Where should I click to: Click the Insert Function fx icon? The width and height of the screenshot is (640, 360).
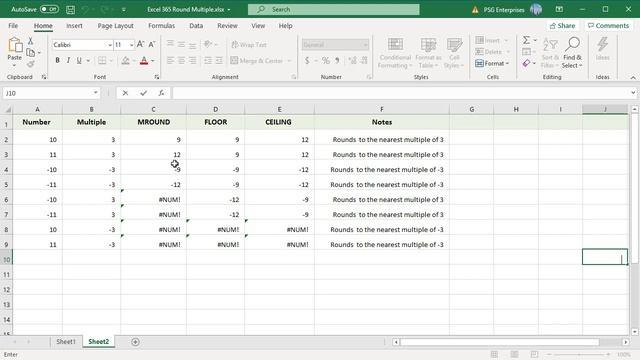[161, 93]
